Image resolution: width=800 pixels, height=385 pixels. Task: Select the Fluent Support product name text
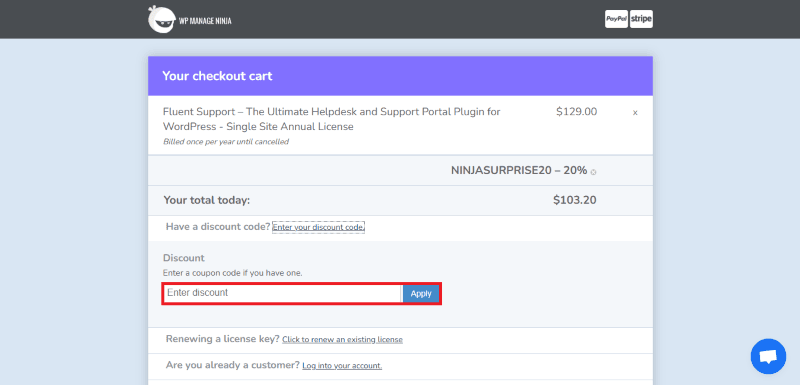tap(332, 119)
